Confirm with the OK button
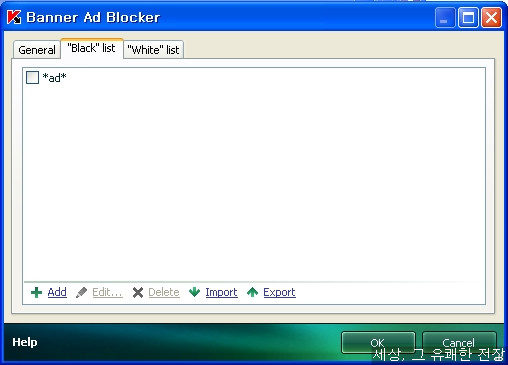This screenshot has height=365, width=508. point(378,342)
